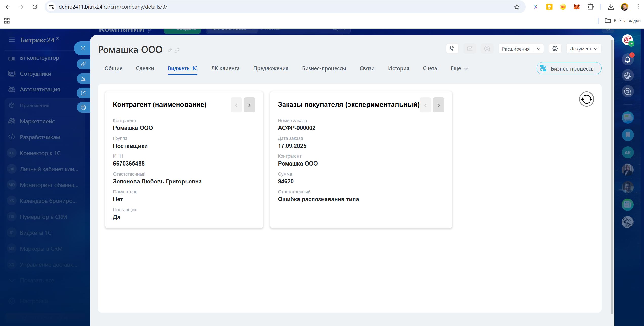Screen dimensions: 644x326
Task: Click the Бизнес-процессы rounded button
Action: pyautogui.click(x=569, y=68)
